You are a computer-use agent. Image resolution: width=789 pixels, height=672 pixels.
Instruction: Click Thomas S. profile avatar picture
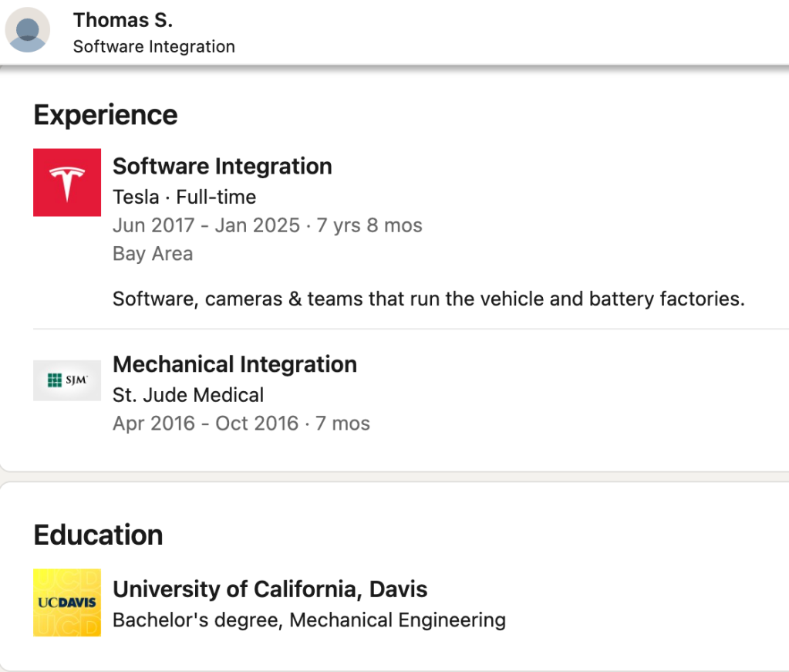click(28, 32)
